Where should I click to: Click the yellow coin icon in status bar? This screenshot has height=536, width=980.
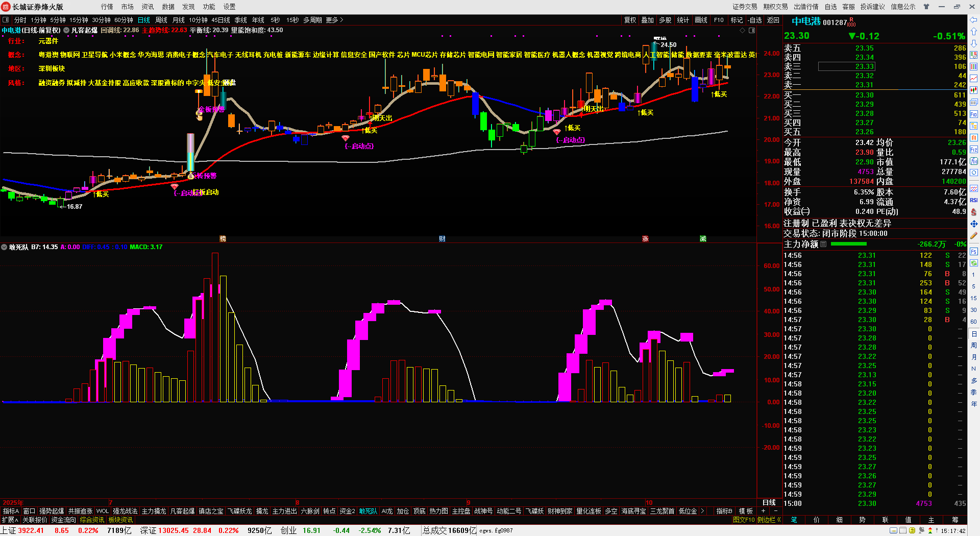pyautogui.click(x=912, y=531)
